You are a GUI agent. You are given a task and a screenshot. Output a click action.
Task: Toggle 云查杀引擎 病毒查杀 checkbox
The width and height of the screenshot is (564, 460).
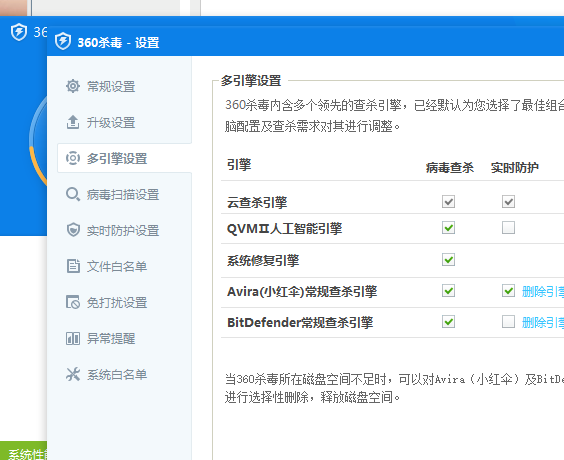tap(448, 201)
